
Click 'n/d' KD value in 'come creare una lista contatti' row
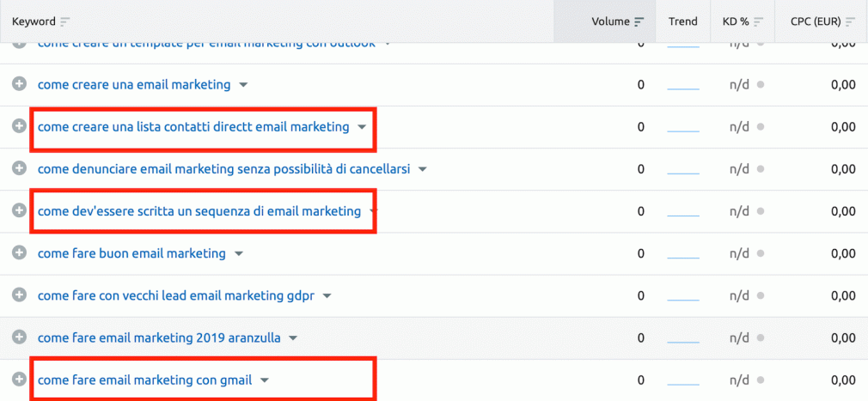pyautogui.click(x=740, y=127)
